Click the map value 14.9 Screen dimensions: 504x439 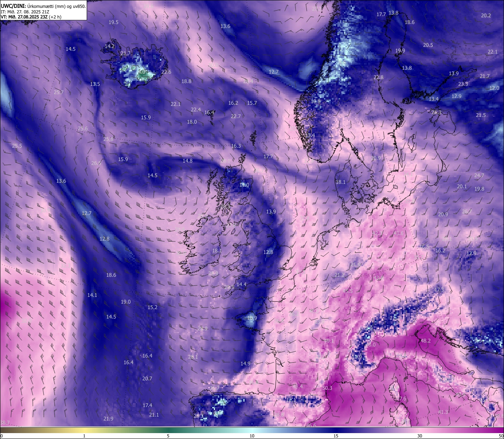[x=245, y=364]
